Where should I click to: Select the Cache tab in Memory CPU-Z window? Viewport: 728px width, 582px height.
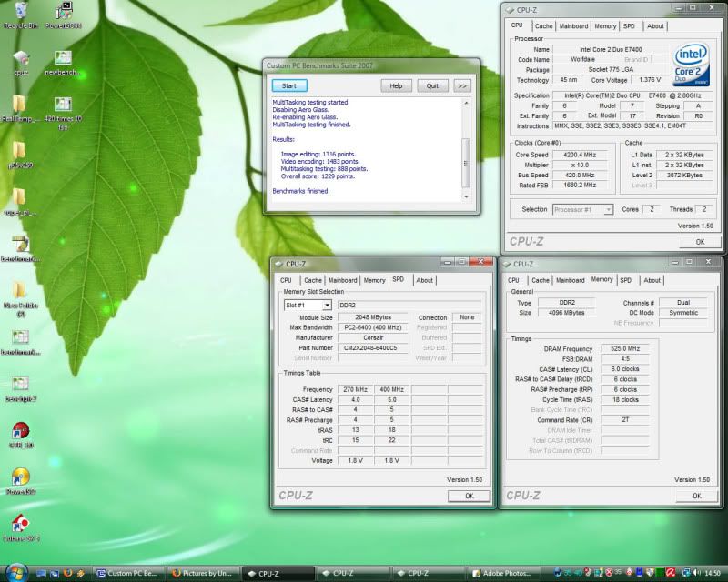pyautogui.click(x=541, y=280)
